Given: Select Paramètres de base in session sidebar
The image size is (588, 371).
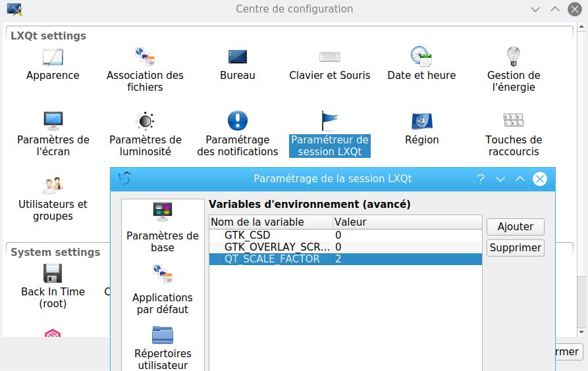Looking at the screenshot, I should [163, 228].
